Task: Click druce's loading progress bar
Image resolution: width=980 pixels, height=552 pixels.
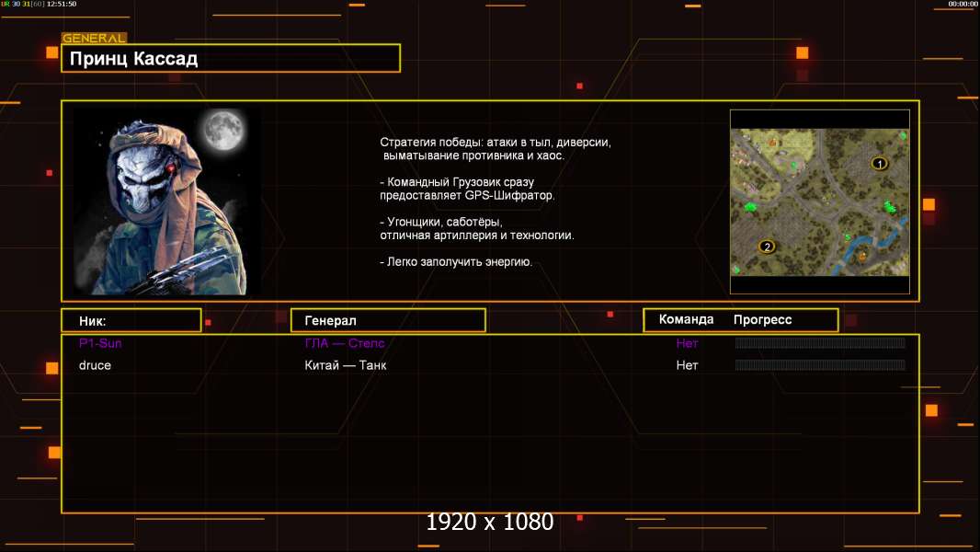Action: coord(820,364)
